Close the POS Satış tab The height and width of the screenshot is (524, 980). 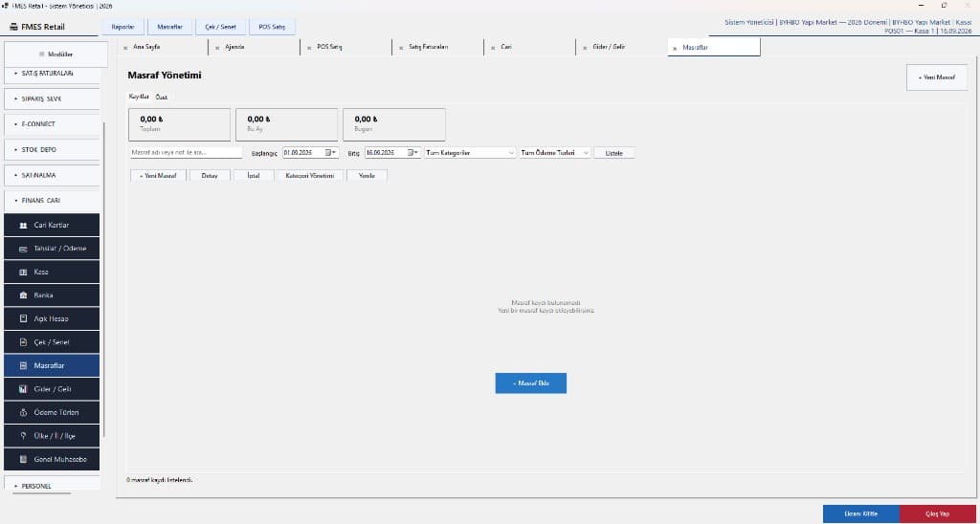pyautogui.click(x=309, y=48)
